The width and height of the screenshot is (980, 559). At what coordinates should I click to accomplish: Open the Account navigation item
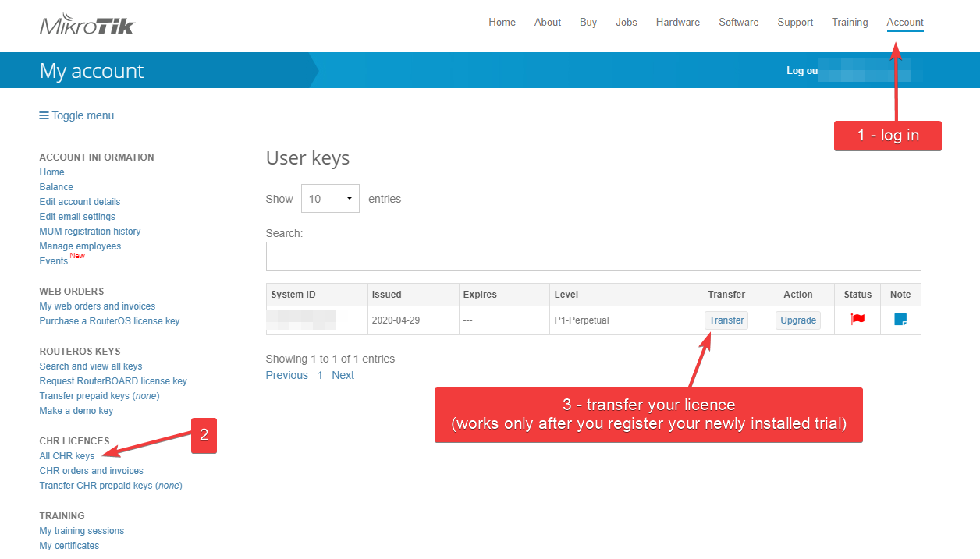click(905, 23)
